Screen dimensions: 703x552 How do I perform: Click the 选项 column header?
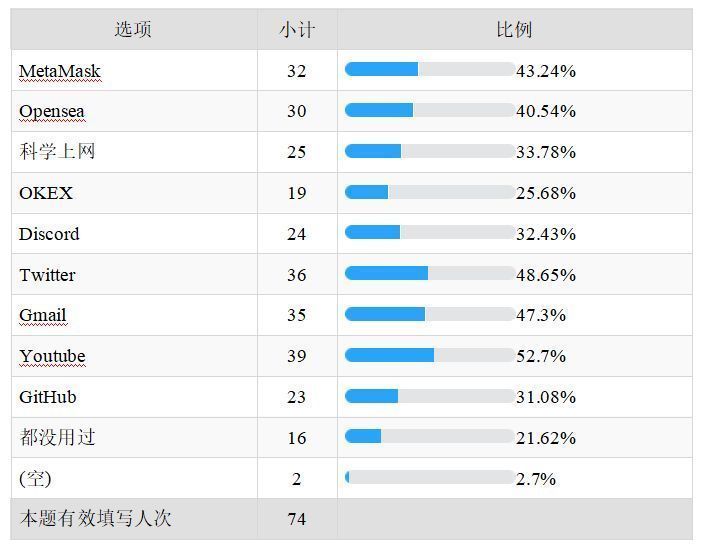point(133,30)
